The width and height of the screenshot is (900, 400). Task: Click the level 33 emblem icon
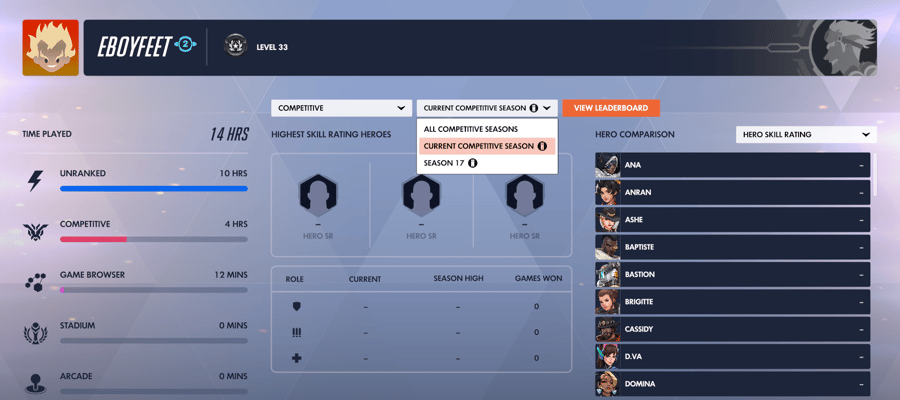[x=236, y=46]
